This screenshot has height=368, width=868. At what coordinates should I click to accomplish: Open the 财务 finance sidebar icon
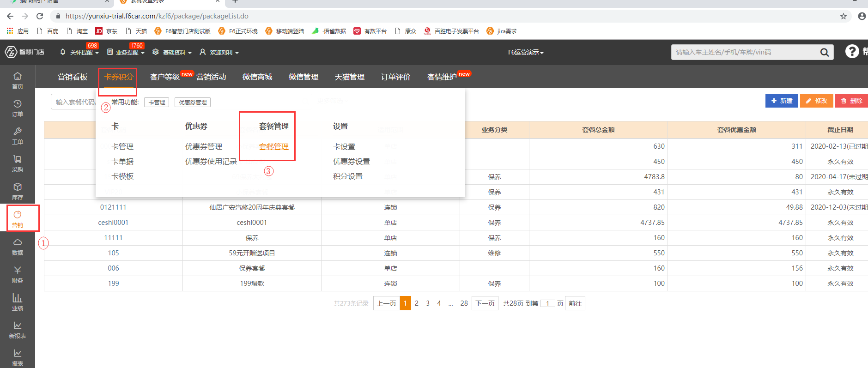pos(18,274)
